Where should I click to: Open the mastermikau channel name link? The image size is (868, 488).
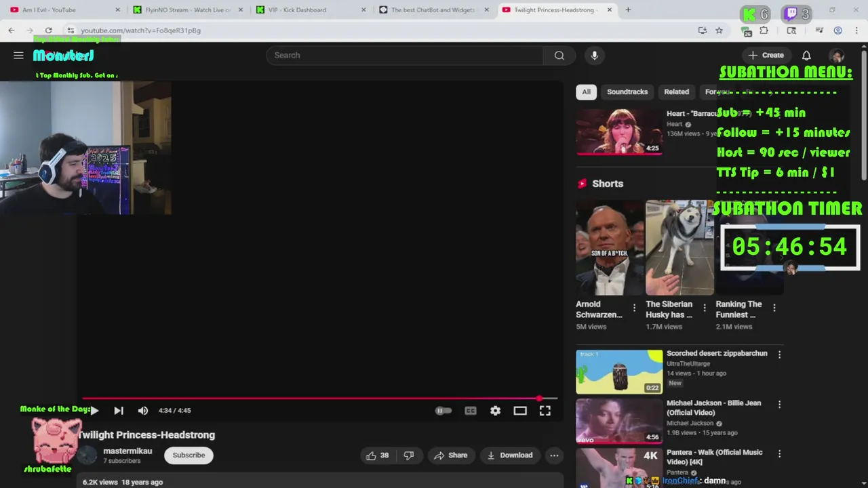[127, 451]
